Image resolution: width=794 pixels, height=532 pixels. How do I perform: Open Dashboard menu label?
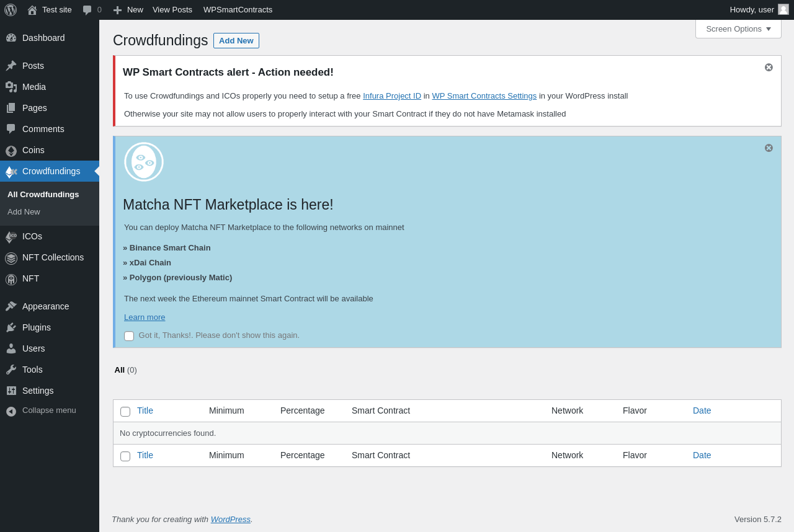(43, 38)
